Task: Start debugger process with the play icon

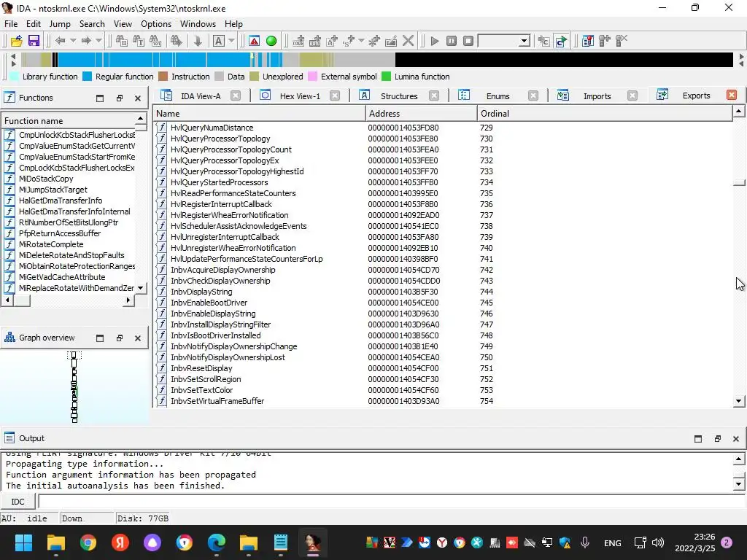Action: coord(435,41)
